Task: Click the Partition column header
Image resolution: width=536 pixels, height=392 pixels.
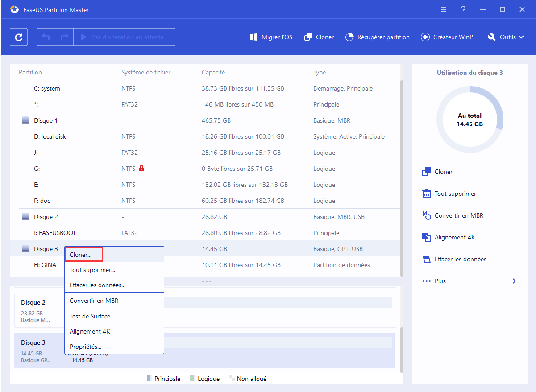Action: point(30,72)
